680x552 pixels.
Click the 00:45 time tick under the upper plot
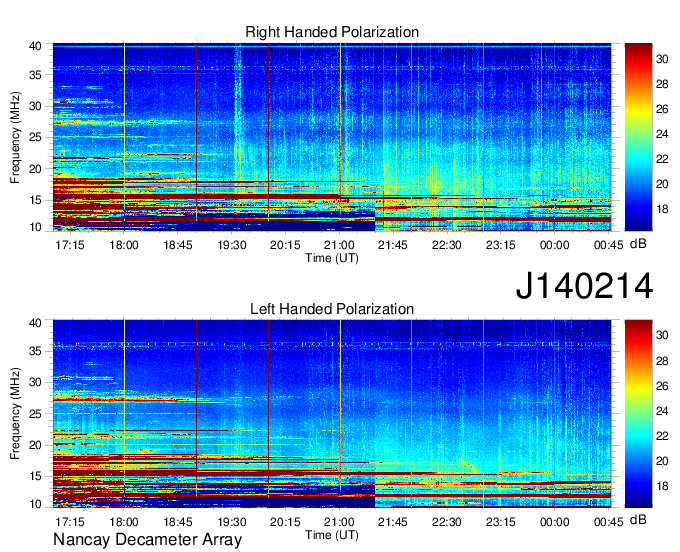(x=609, y=245)
